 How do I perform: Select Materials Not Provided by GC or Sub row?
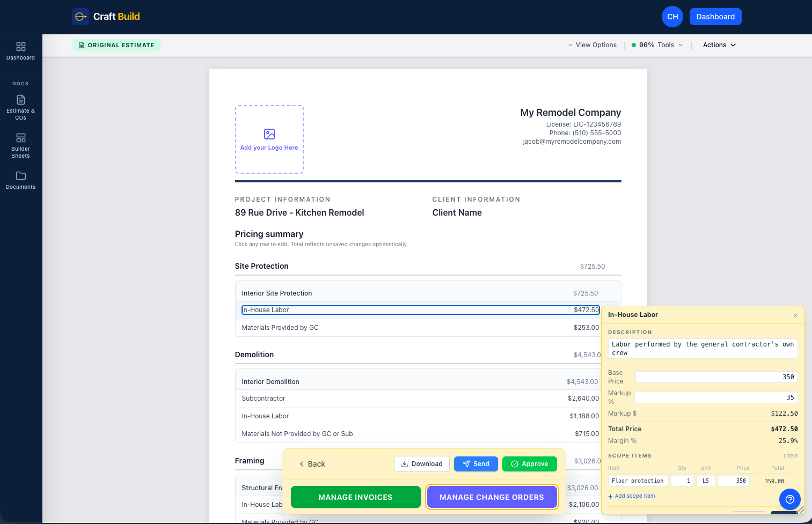coord(421,434)
